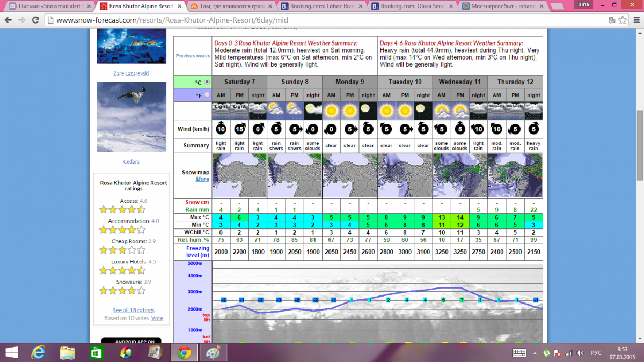Open the Cedars photo caption link
This screenshot has width=644, height=362.
coord(131,161)
